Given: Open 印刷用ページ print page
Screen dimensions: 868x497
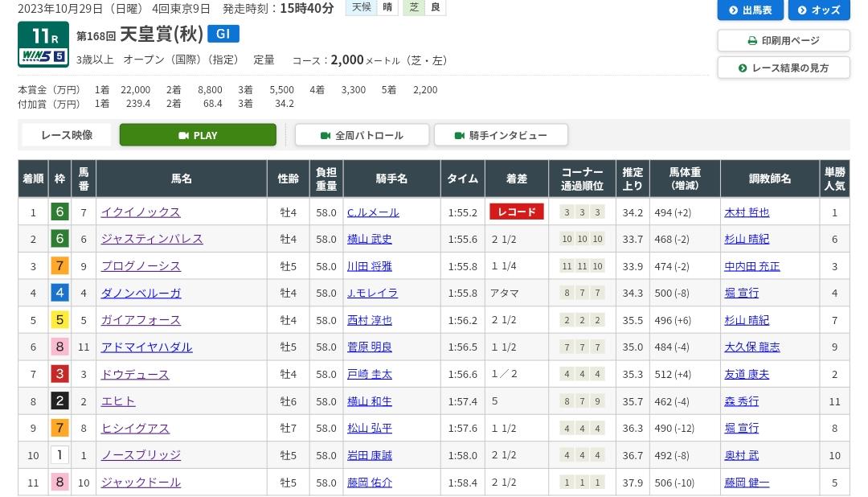Looking at the screenshot, I should tap(784, 40).
